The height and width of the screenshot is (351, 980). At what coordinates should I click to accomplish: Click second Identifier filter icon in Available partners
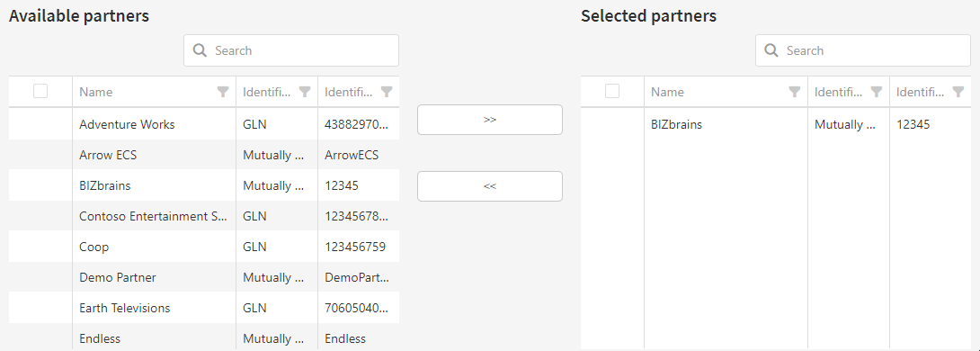pos(387,92)
